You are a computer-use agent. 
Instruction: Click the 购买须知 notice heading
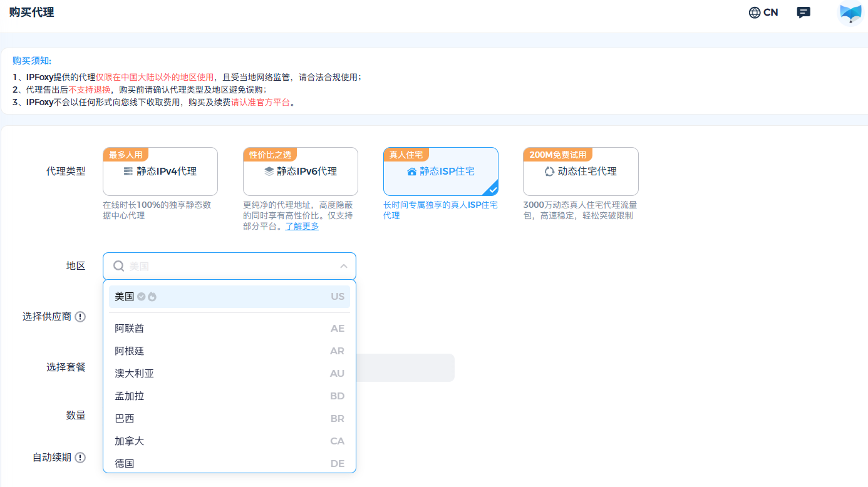tap(32, 61)
